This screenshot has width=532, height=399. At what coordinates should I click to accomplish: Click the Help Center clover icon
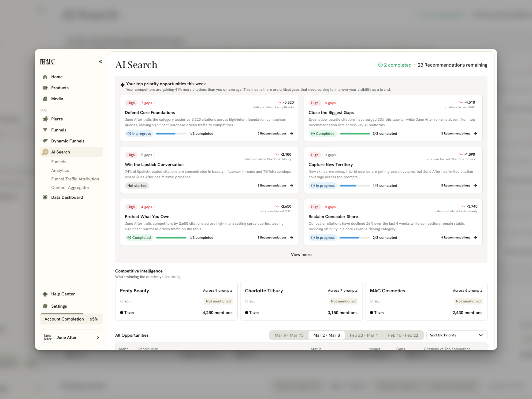pos(45,294)
